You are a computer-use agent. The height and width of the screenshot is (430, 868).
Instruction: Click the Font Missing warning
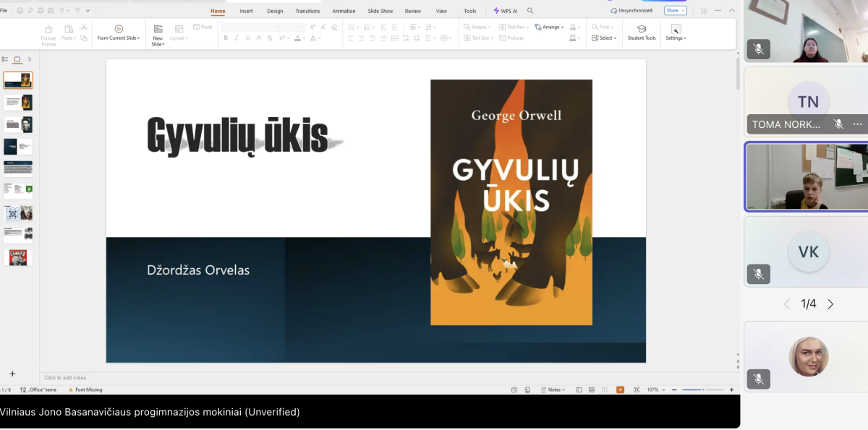coord(85,390)
